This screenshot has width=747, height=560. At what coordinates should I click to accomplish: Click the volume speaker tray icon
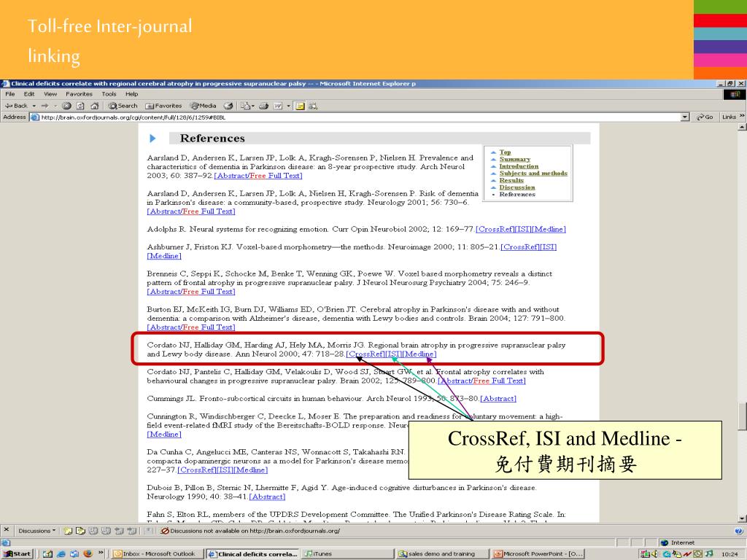(654, 553)
